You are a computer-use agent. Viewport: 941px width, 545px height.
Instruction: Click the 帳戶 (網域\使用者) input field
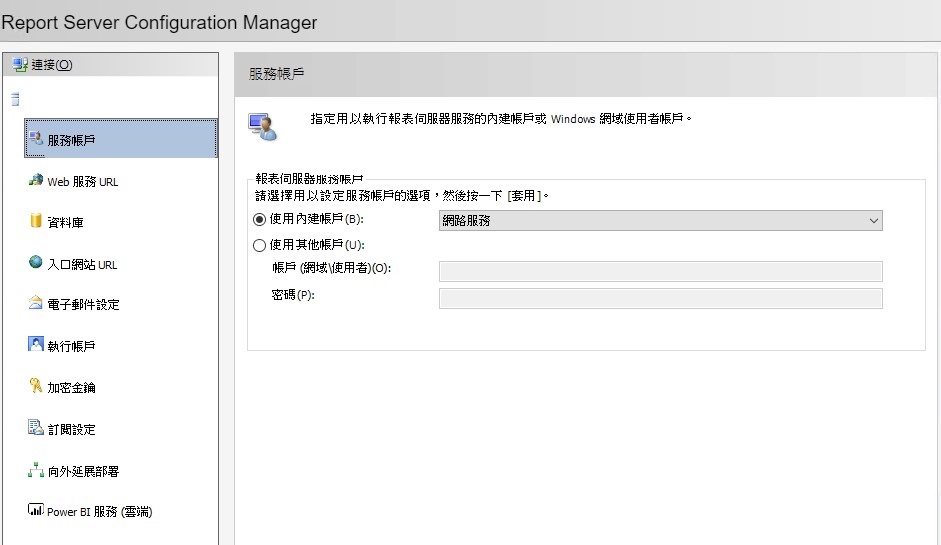[x=660, y=271]
